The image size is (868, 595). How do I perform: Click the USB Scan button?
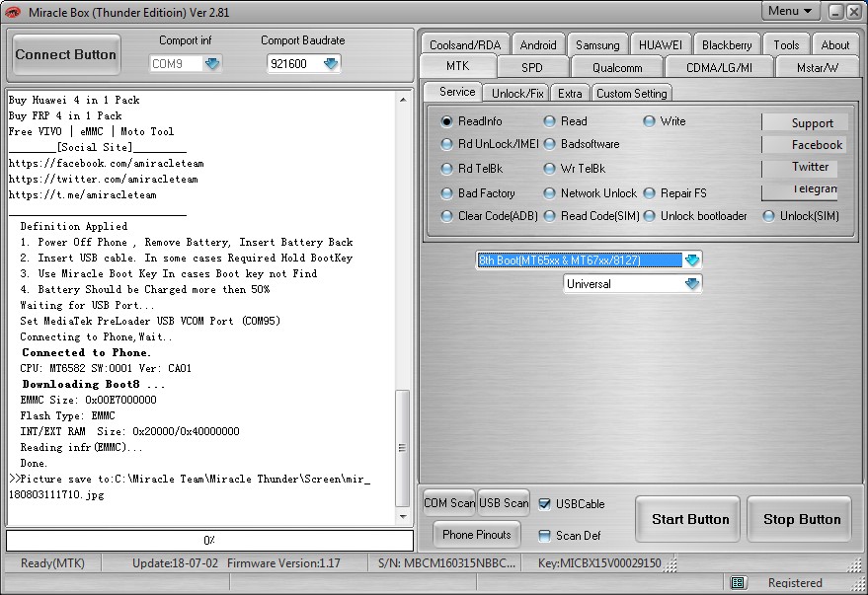pyautogui.click(x=504, y=502)
